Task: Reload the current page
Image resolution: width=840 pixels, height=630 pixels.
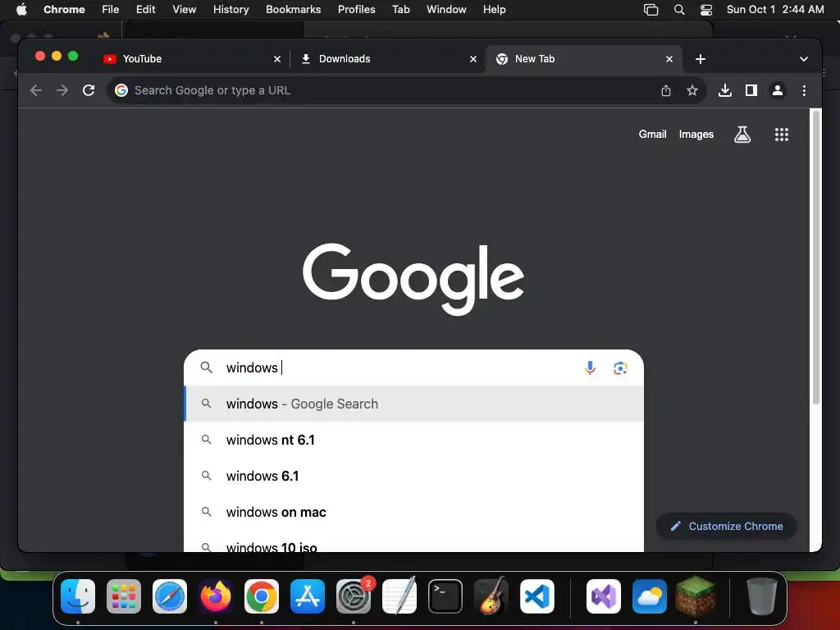Action: (89, 90)
